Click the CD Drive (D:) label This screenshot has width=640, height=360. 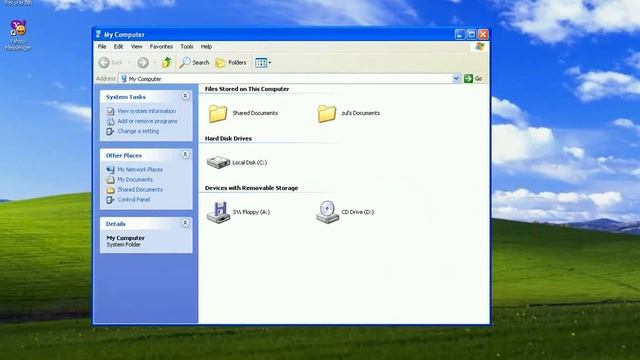358,212
